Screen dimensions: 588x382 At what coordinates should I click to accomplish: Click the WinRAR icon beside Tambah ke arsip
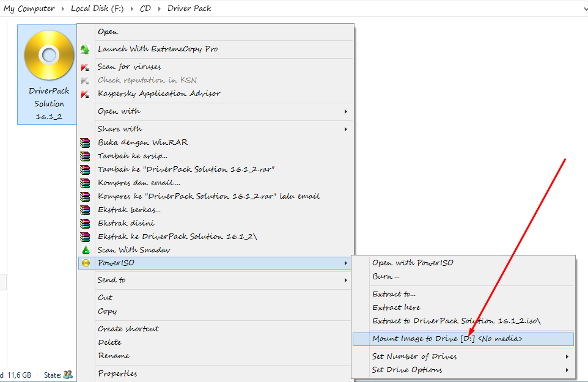coord(85,156)
